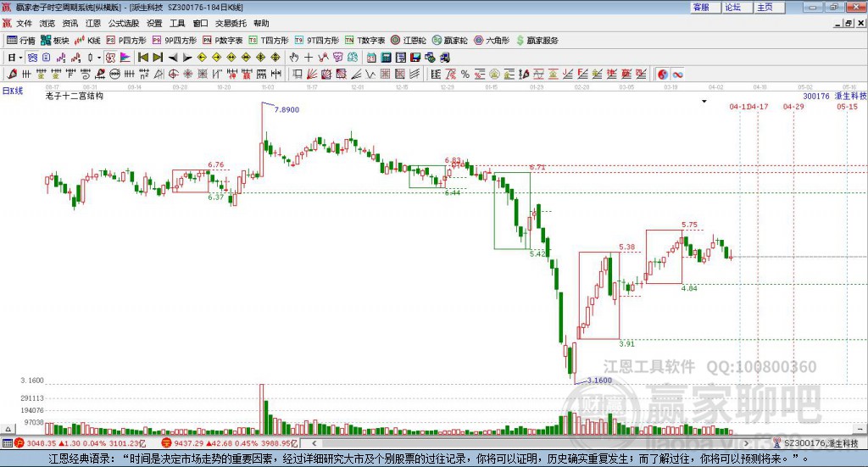The height and width of the screenshot is (467, 868).
Task: Open the 公式选股 menu
Action: (x=124, y=24)
